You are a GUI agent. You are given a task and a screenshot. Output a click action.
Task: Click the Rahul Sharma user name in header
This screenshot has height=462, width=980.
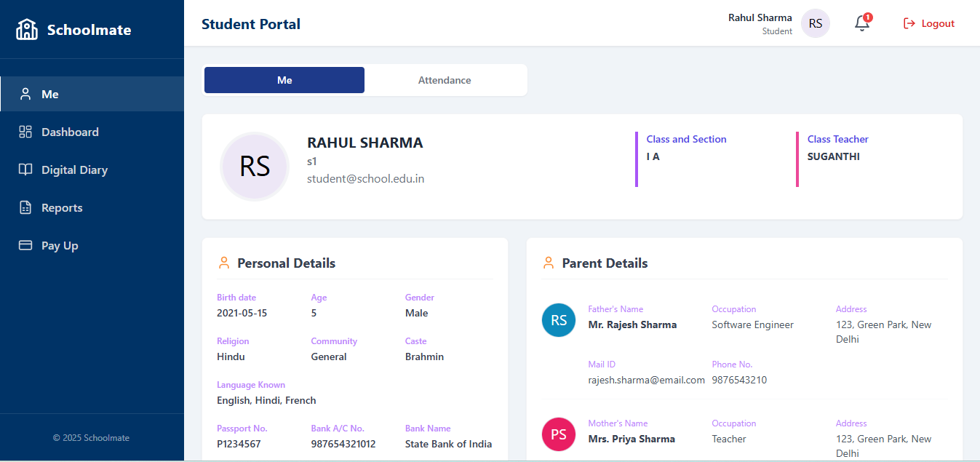pyautogui.click(x=760, y=17)
